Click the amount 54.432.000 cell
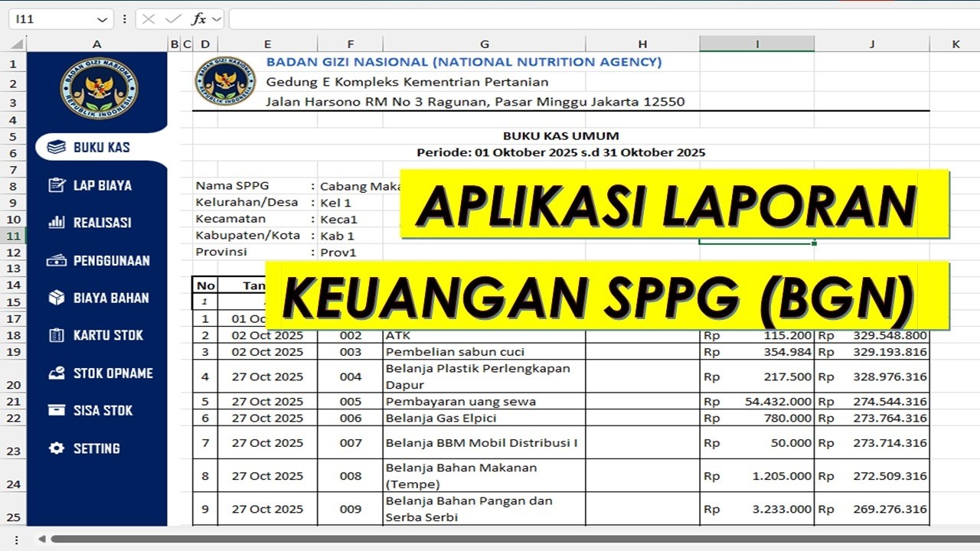 pos(757,401)
